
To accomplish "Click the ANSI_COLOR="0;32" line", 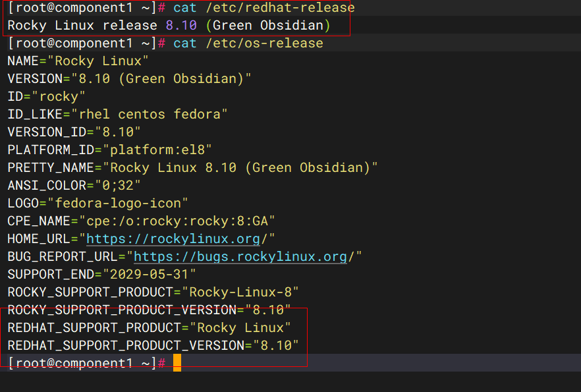I will click(x=74, y=185).
